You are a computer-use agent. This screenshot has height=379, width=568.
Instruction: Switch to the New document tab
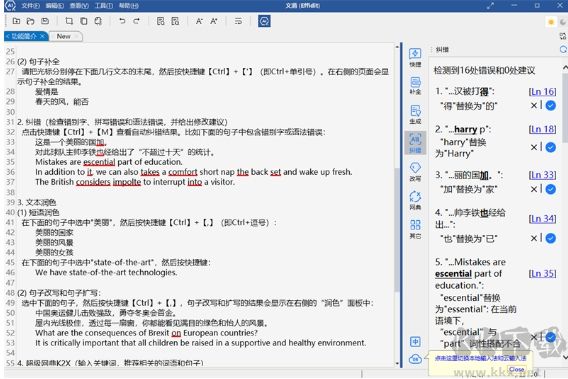point(64,36)
